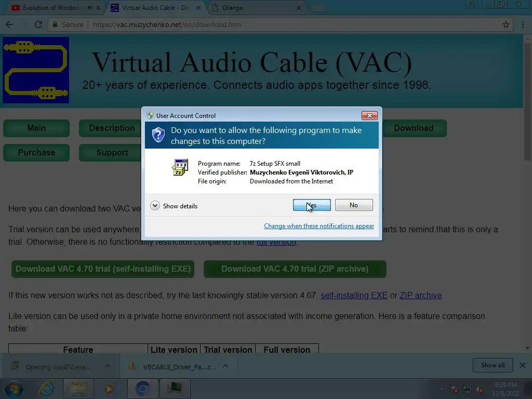The height and width of the screenshot is (399, 532).
Task: Click the muted volume tray icon
Action: [480, 390]
